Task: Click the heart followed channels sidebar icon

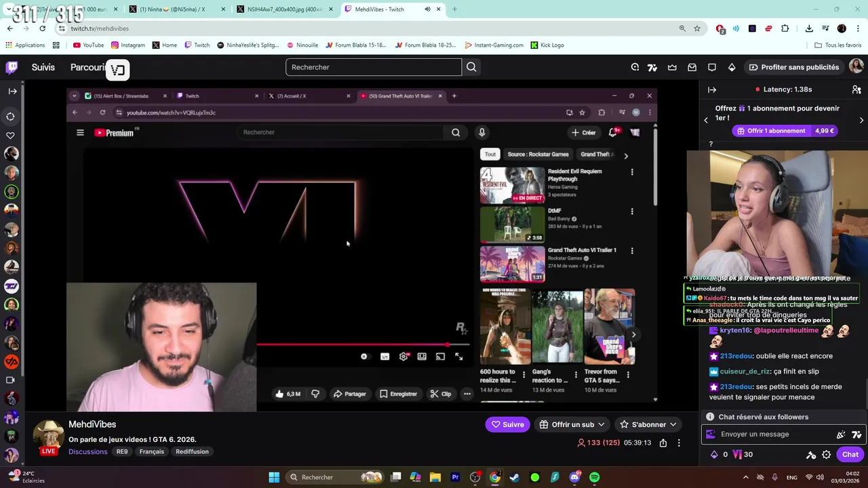Action: coord(10,136)
